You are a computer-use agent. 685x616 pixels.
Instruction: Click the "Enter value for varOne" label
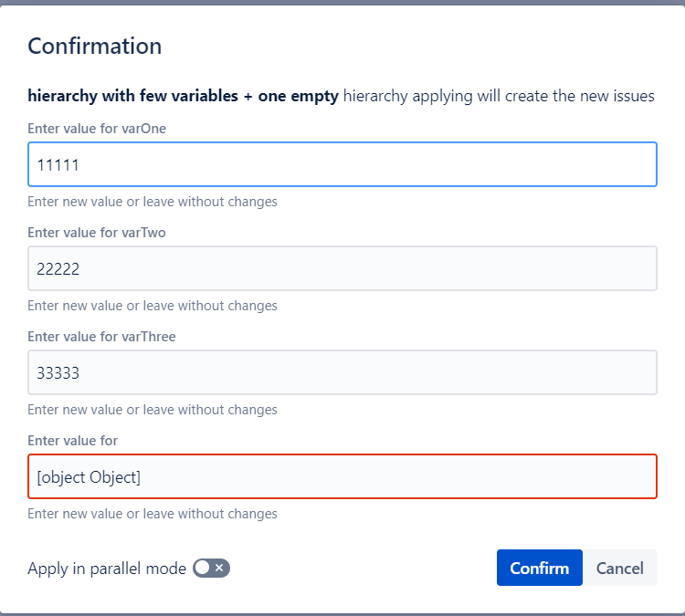[x=97, y=128]
